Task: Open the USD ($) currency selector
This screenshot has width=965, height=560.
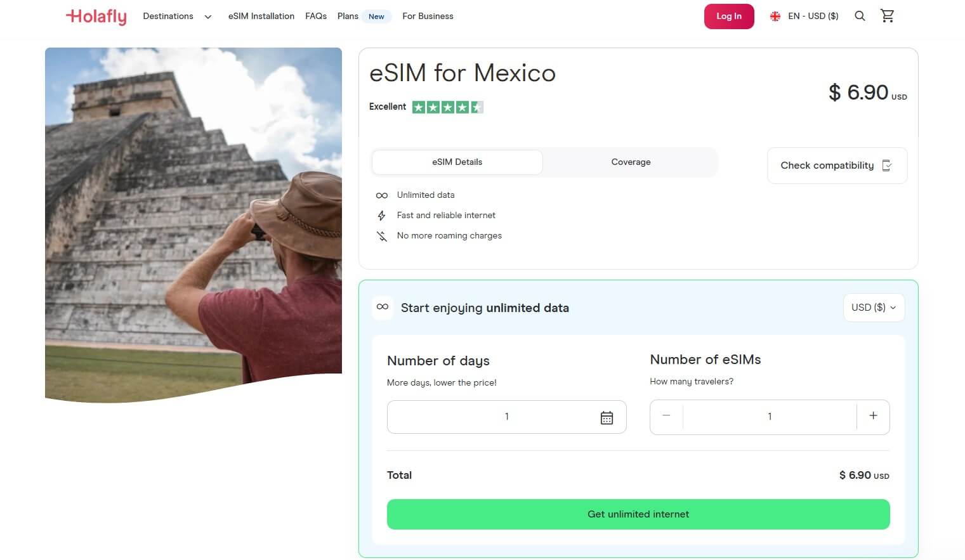Action: 874,308
